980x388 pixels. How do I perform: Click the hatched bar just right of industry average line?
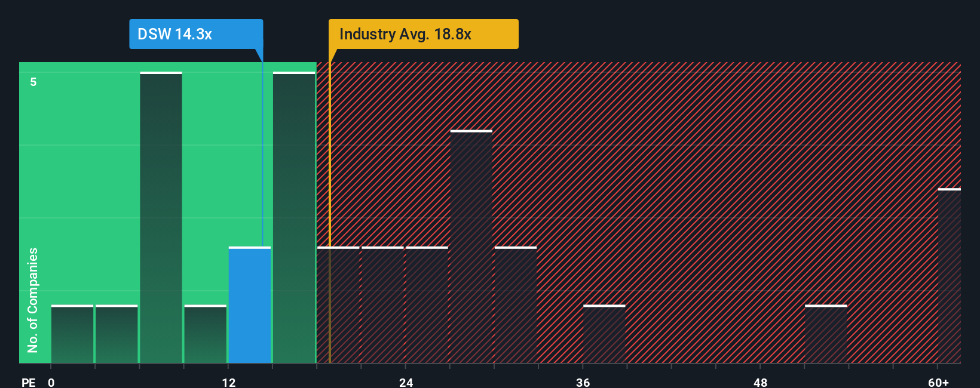point(338,305)
